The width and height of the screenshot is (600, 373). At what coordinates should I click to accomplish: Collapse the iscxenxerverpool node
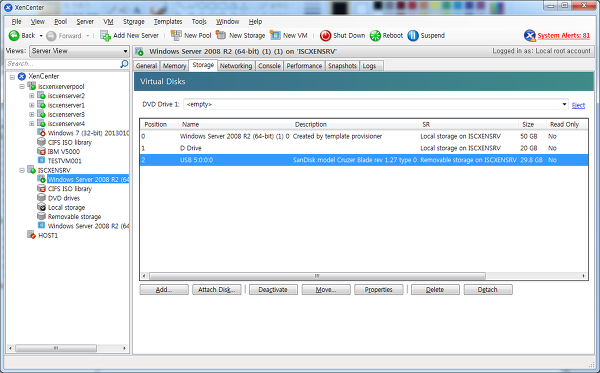(x=22, y=86)
